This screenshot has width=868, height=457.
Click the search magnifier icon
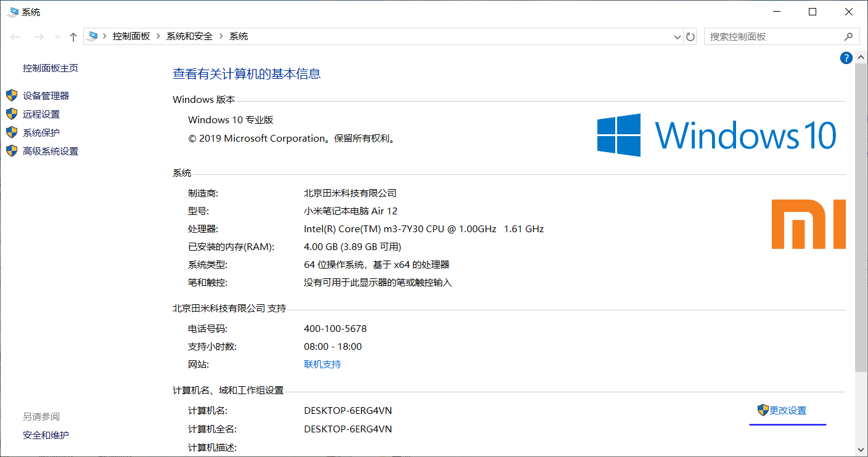pos(849,37)
